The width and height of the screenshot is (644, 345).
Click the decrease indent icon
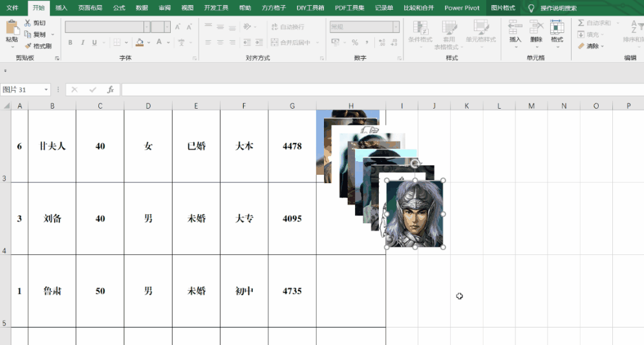point(247,42)
